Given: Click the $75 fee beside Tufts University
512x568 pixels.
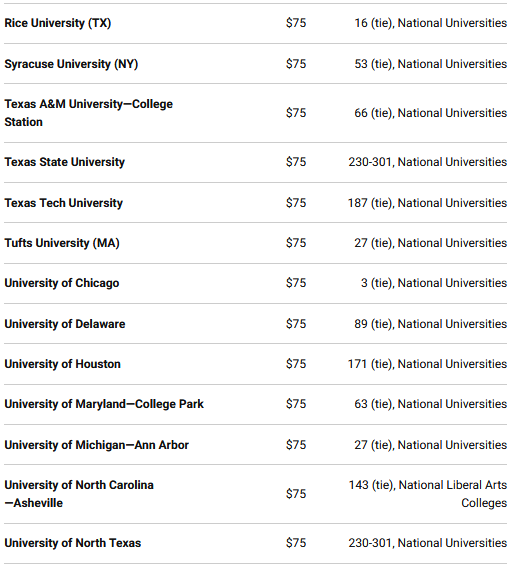Looking at the screenshot, I should [x=296, y=243].
